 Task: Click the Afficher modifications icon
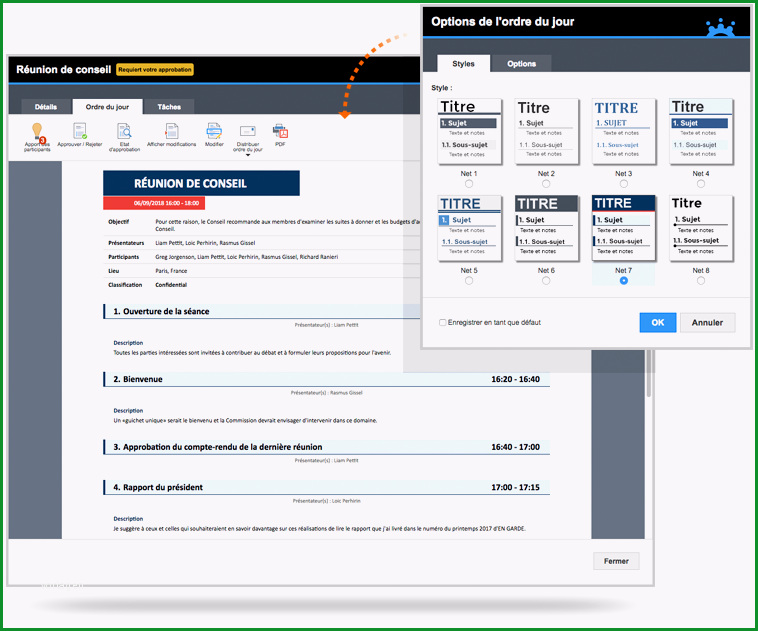tap(172, 131)
